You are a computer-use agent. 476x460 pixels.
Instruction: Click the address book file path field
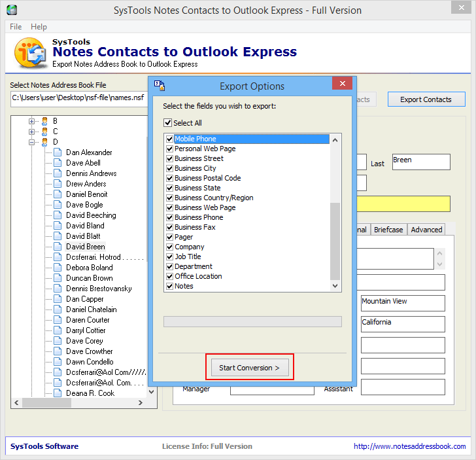point(79,99)
